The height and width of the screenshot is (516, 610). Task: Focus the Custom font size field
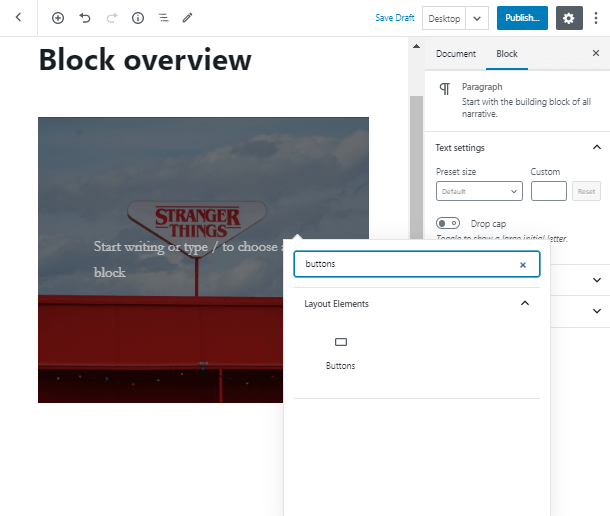coord(549,191)
